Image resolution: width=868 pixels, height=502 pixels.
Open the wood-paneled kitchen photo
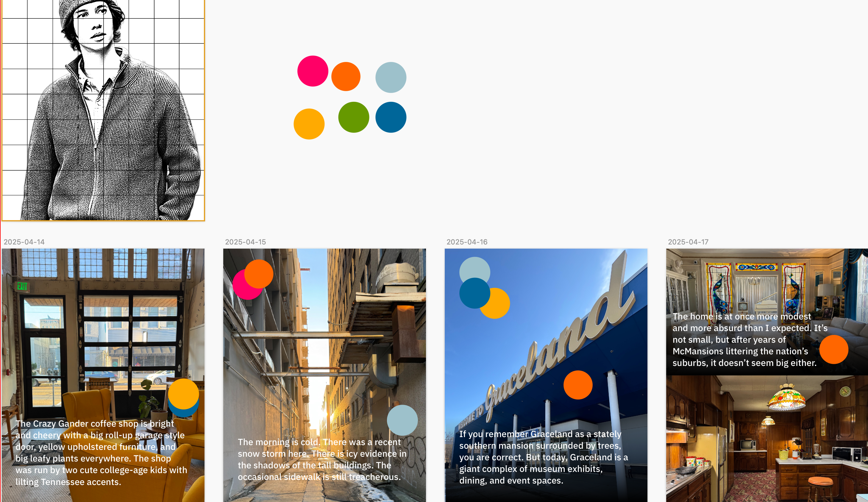[x=767, y=439]
